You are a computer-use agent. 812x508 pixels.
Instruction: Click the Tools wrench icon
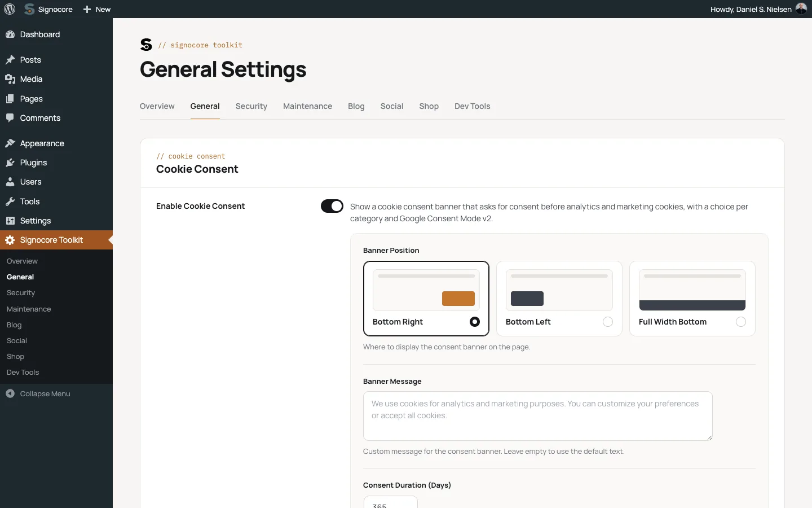pos(10,202)
